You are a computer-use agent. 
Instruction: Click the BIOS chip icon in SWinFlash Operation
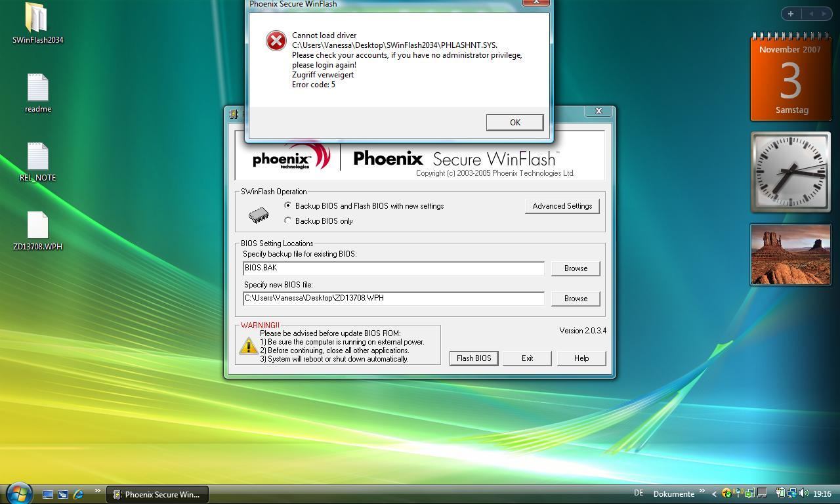click(x=259, y=215)
